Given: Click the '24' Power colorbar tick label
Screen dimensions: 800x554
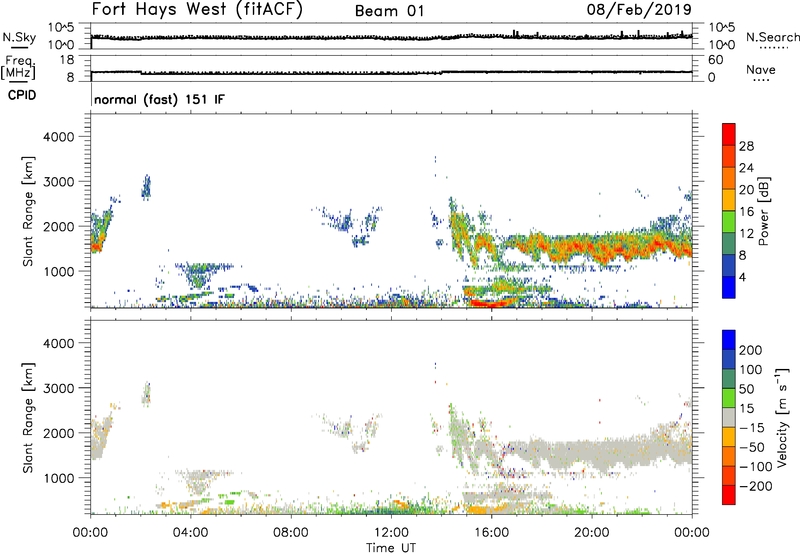Looking at the screenshot, I should (x=746, y=168).
